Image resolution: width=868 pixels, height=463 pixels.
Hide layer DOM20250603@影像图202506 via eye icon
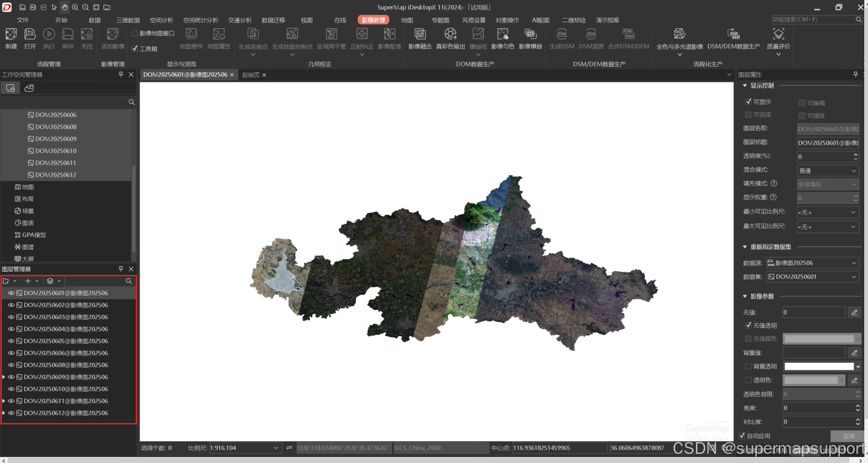(x=11, y=317)
